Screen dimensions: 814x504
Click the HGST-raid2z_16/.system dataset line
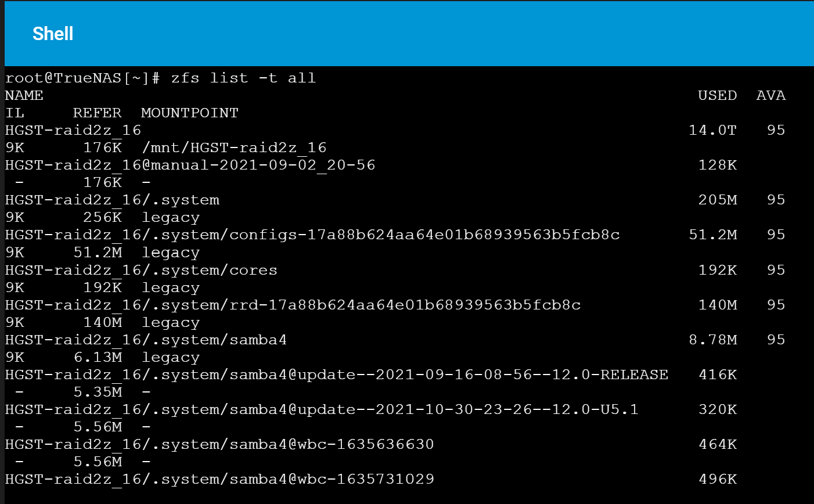[113, 200]
